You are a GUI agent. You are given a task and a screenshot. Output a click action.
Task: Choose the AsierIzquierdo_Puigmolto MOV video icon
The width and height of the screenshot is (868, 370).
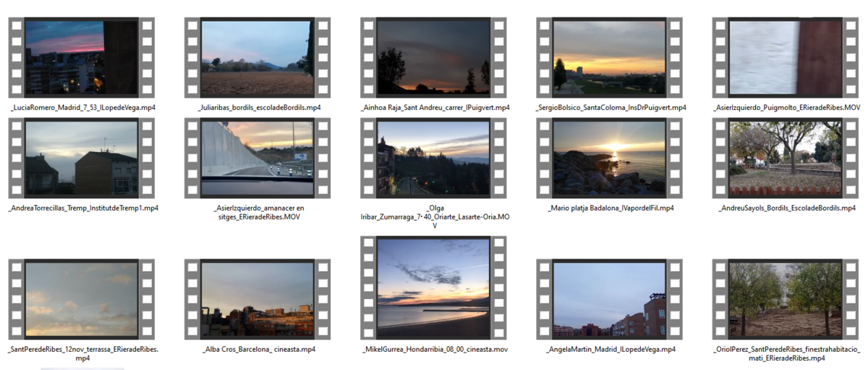(x=786, y=57)
